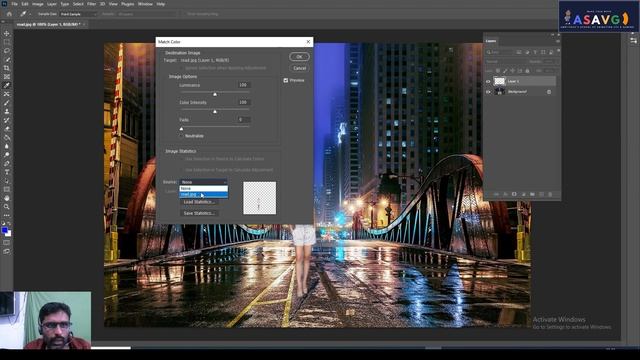Toggle Lock image pixels brush icon

(505, 71)
